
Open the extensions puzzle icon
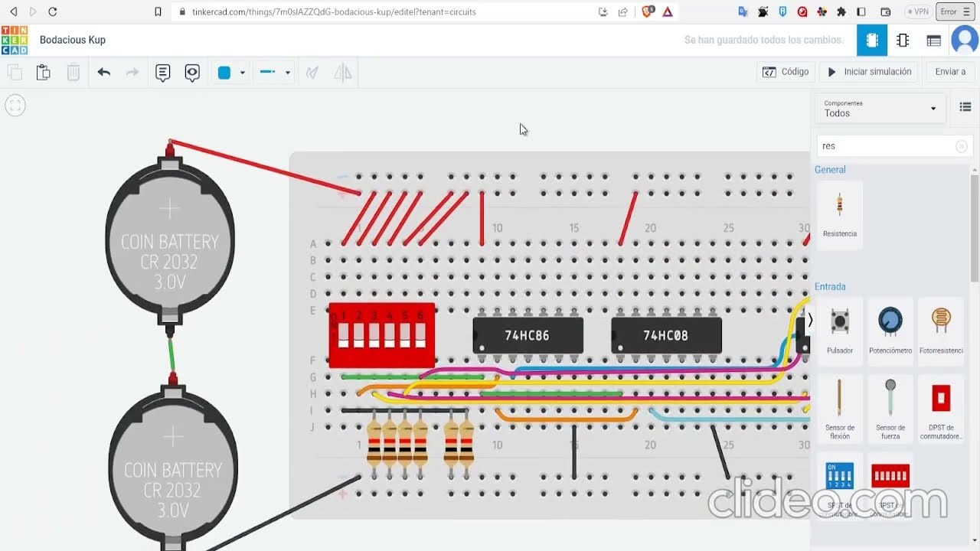click(841, 11)
